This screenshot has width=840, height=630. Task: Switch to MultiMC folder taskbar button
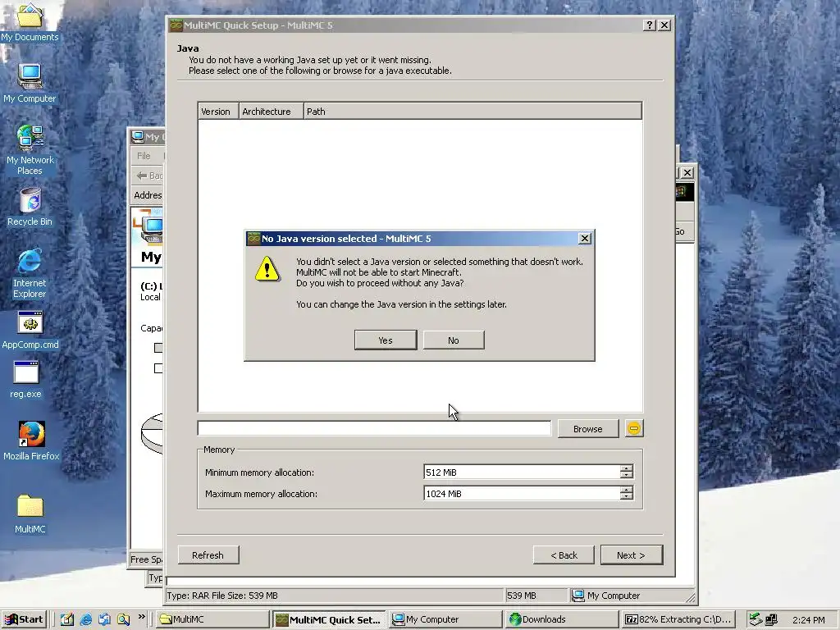pyautogui.click(x=212, y=619)
